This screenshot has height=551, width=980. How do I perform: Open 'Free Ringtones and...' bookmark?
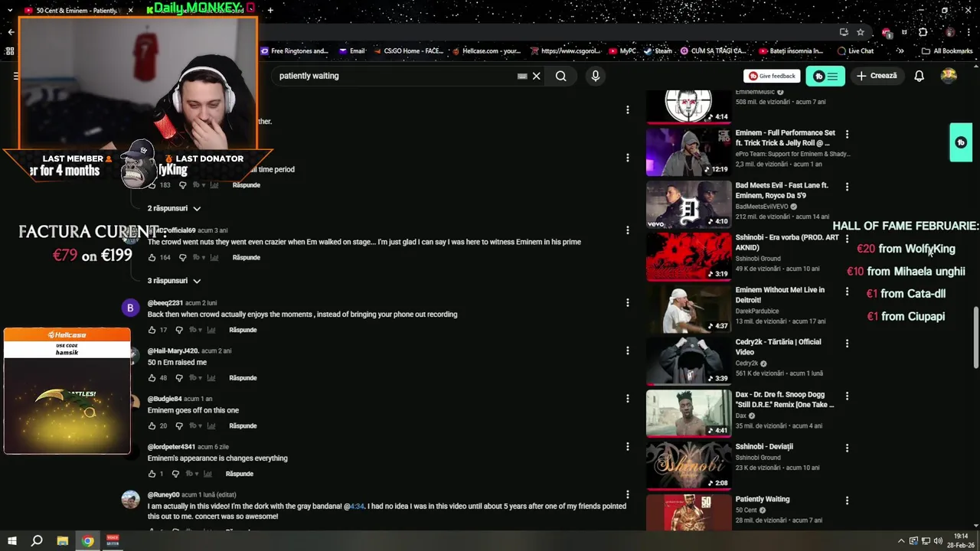pyautogui.click(x=294, y=51)
